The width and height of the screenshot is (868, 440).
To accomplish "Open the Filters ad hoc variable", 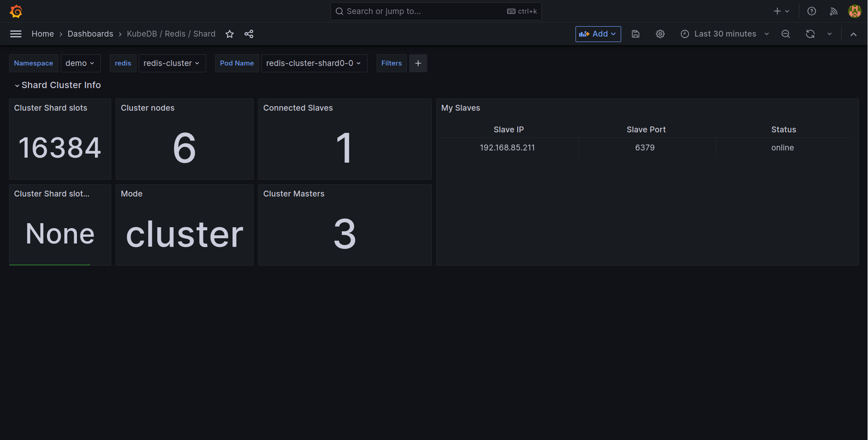I will coord(392,63).
